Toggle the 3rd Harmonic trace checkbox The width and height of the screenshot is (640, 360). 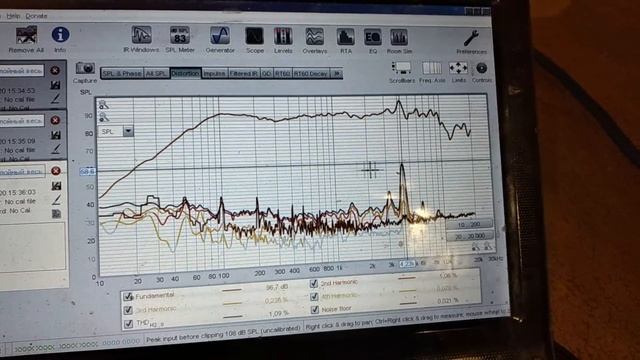pyautogui.click(x=128, y=310)
